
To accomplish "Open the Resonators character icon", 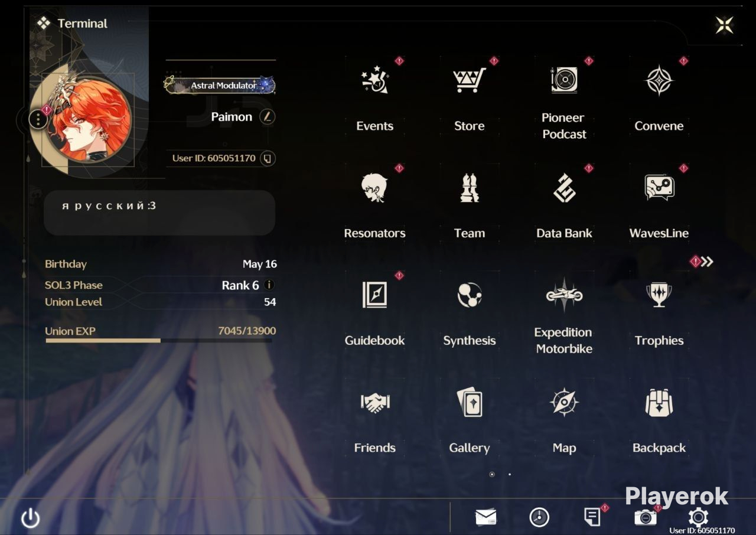I will 375,188.
